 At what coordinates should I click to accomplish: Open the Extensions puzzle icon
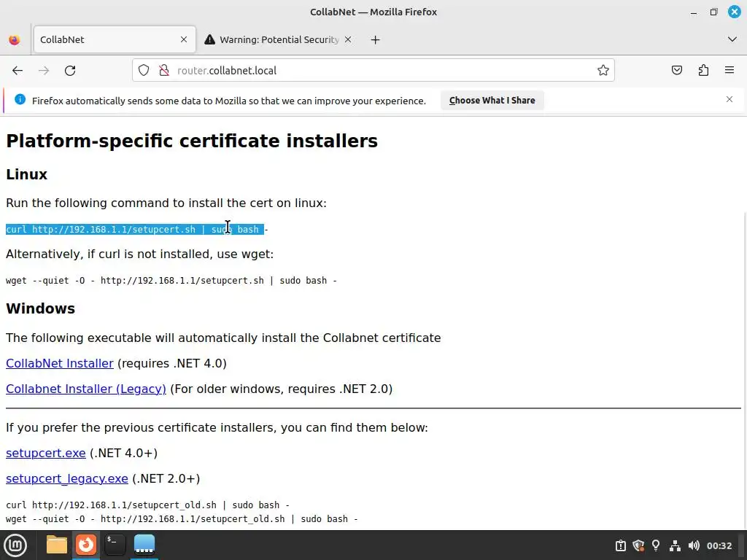pos(703,71)
